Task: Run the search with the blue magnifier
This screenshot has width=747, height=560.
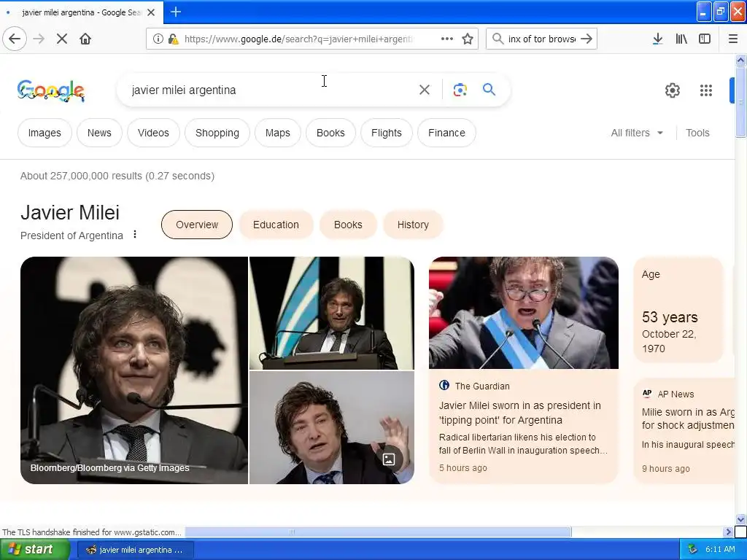Action: 489,89
